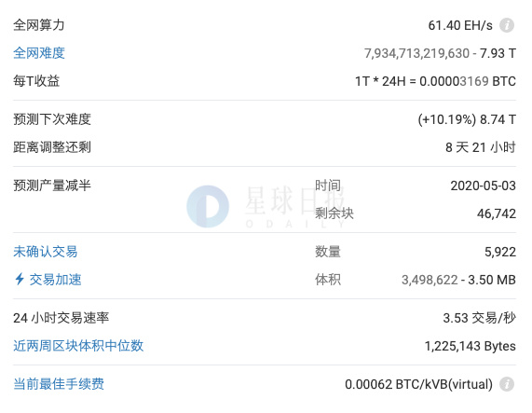Click the 1T * 24H = 0.00003169 BTC value
Screen dimensions: 532x413
435,81
